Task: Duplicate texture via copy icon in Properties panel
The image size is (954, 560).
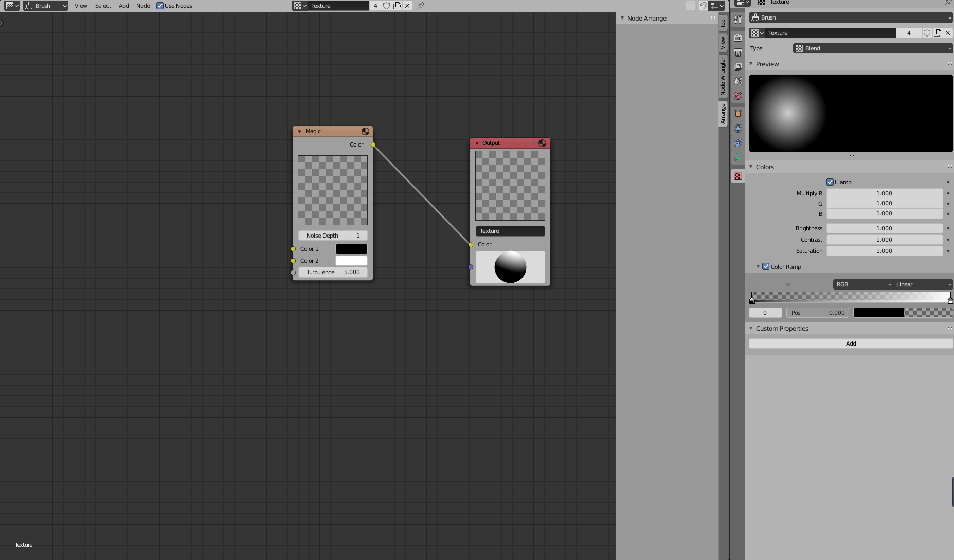Action: 938,33
